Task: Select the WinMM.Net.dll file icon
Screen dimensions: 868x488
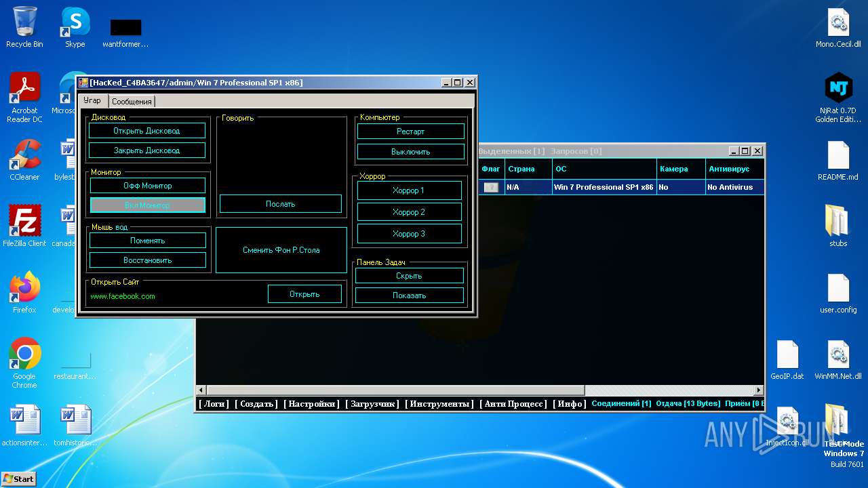Action: [x=838, y=359]
